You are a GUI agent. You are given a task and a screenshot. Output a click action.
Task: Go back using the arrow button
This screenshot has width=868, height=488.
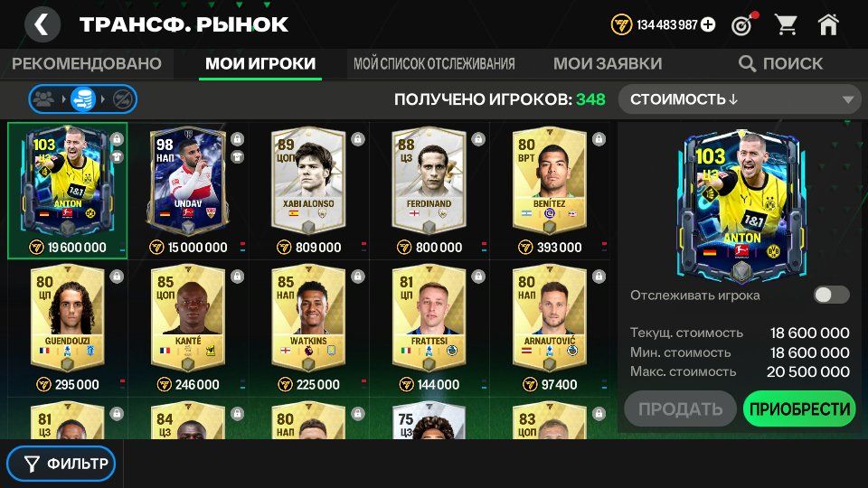(x=42, y=24)
